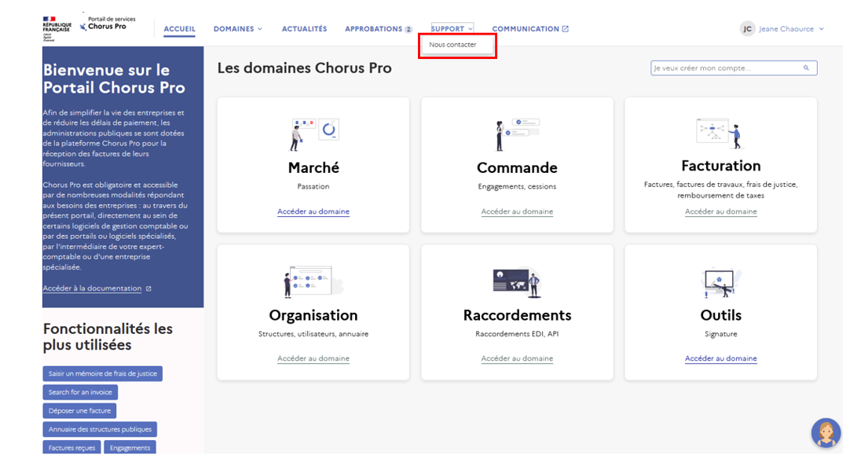Open the chatbot assistant avatar

click(826, 432)
